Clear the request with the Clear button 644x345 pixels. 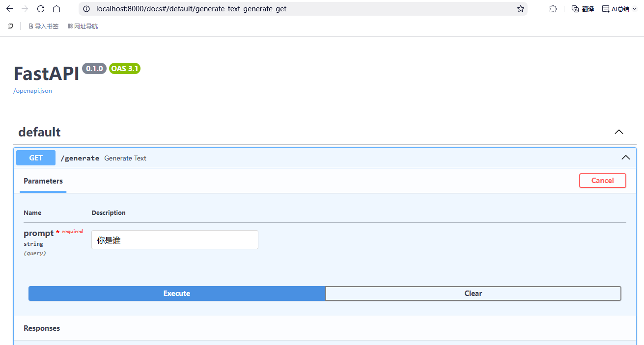click(473, 293)
